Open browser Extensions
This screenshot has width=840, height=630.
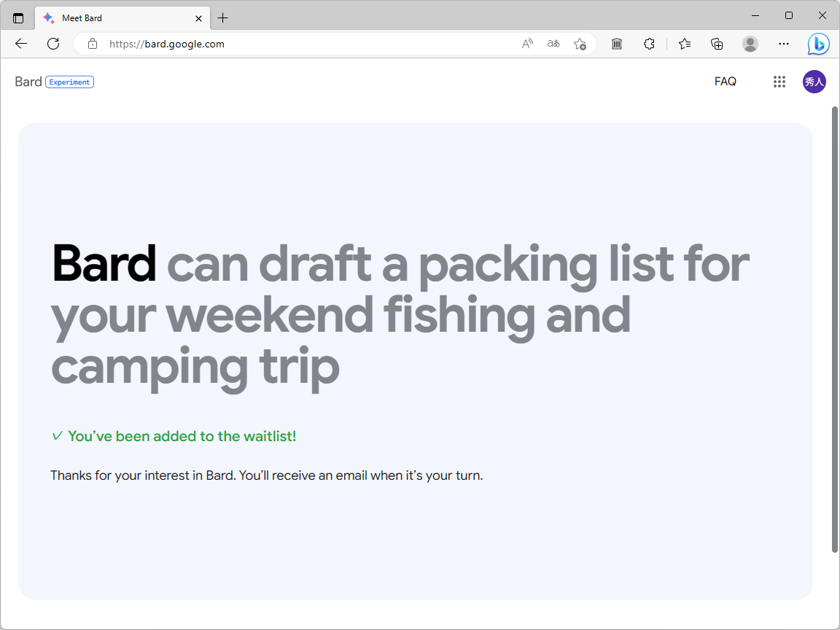(649, 44)
